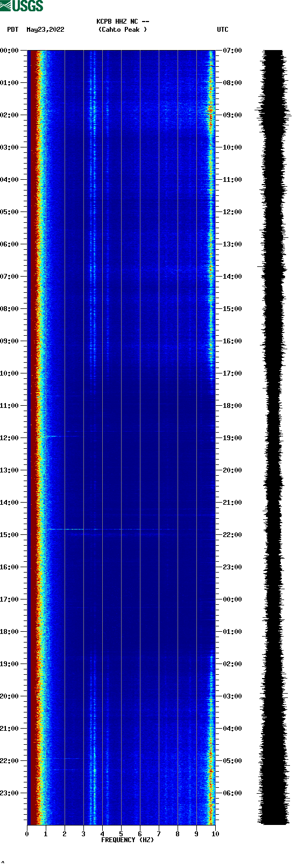Click the 10:00 UTC time label
The height and width of the screenshot is (868, 297).
pyautogui.click(x=232, y=147)
